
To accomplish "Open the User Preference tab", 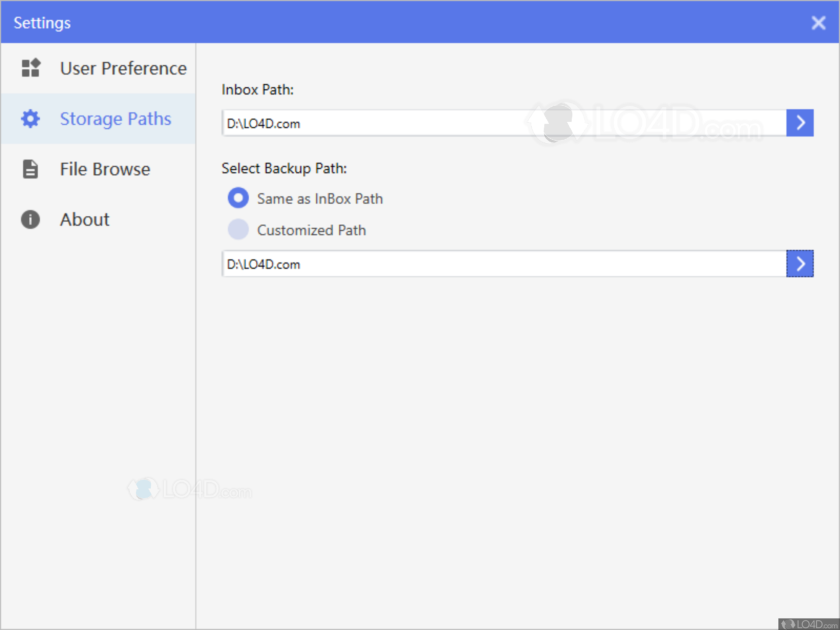I will pyautogui.click(x=123, y=68).
